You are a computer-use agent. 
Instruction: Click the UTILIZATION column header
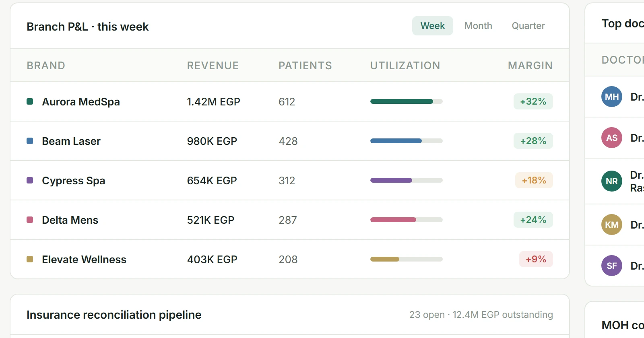(405, 66)
